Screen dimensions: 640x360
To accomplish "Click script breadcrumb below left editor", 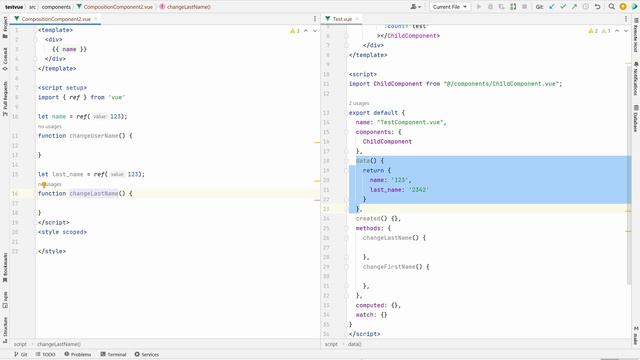I will coord(20,344).
